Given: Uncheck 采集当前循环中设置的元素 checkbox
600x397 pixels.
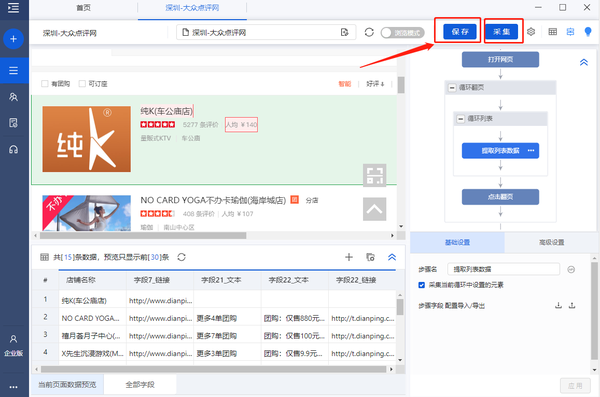Looking at the screenshot, I should tap(421, 285).
